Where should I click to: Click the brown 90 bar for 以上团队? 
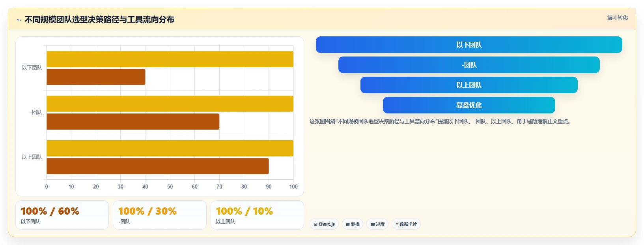(158, 166)
